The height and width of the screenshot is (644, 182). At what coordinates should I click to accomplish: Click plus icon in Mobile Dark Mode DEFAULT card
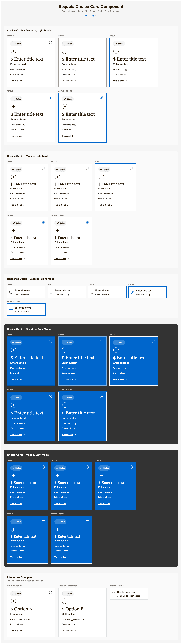(x=13, y=476)
